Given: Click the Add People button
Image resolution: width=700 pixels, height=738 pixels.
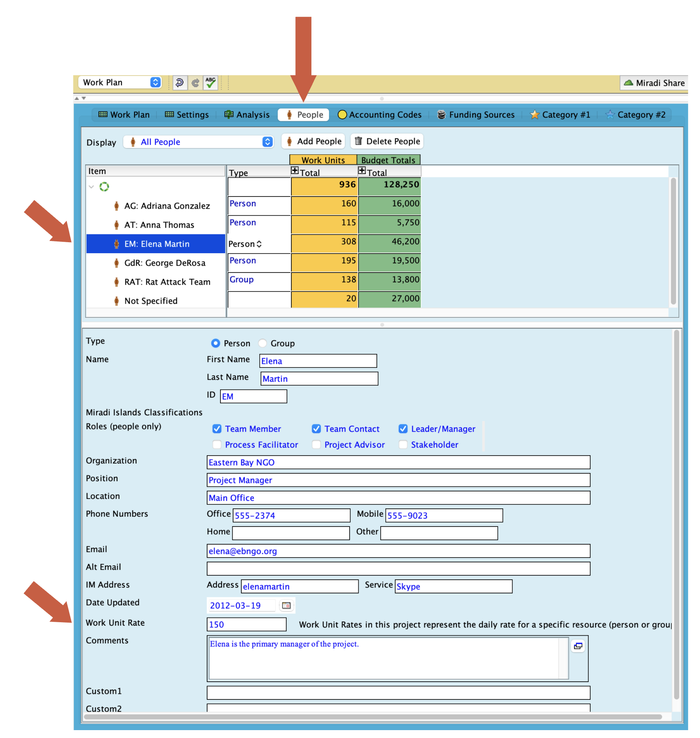Looking at the screenshot, I should (x=313, y=141).
